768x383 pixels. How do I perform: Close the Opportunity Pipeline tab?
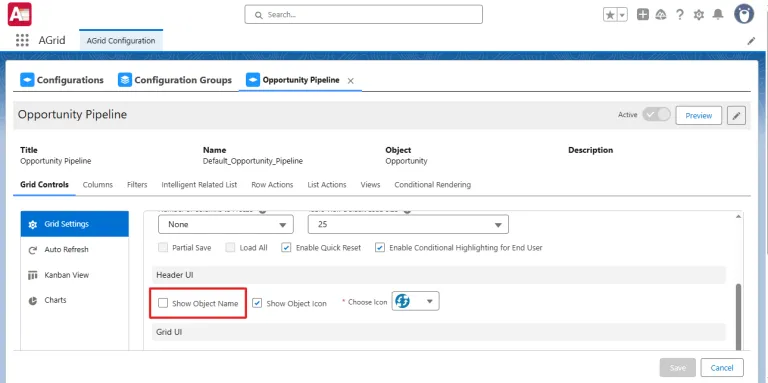[350, 81]
